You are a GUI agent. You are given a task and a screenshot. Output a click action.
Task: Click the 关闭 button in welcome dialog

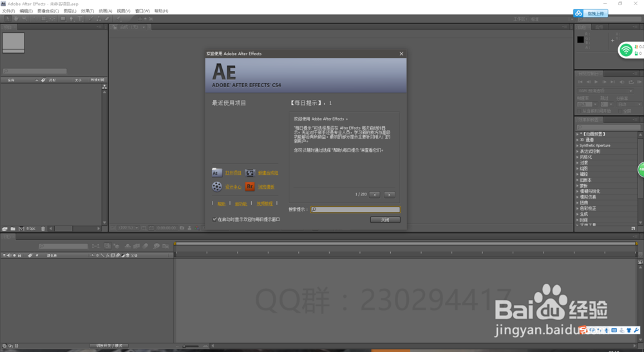click(385, 220)
